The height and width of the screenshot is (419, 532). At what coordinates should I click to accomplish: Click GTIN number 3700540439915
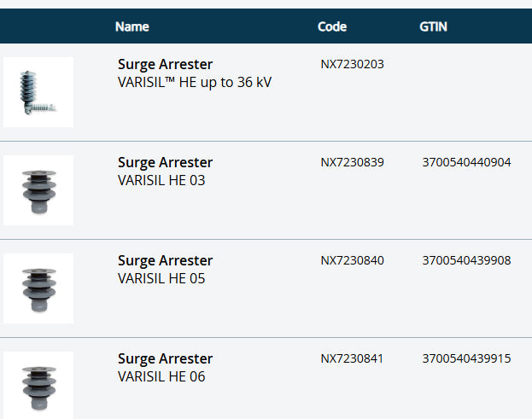(466, 358)
